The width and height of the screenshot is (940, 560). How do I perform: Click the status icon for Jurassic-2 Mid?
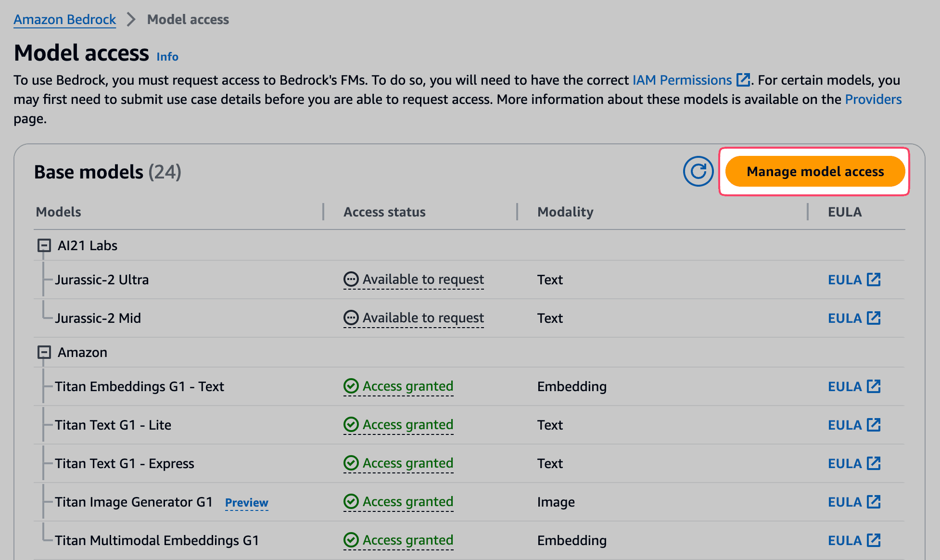click(x=351, y=318)
